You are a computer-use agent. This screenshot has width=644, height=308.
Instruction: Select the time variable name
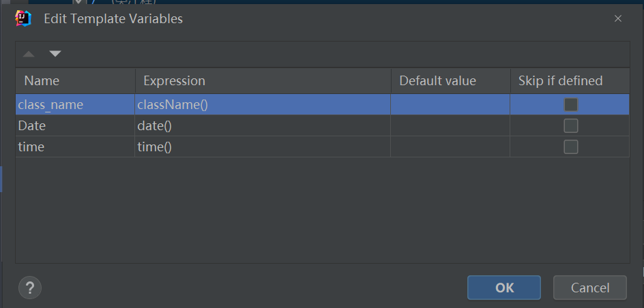click(x=75, y=147)
